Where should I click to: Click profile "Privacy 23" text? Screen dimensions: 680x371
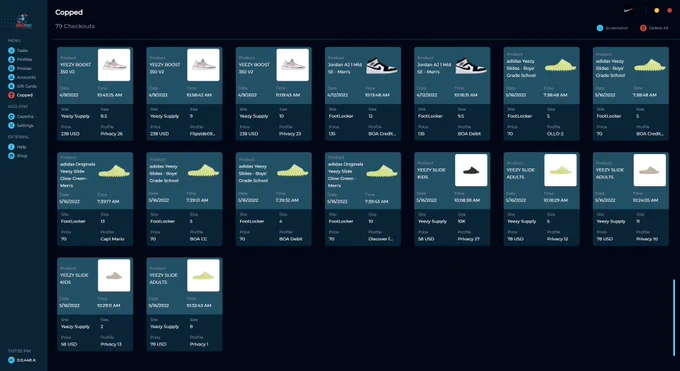pos(290,134)
